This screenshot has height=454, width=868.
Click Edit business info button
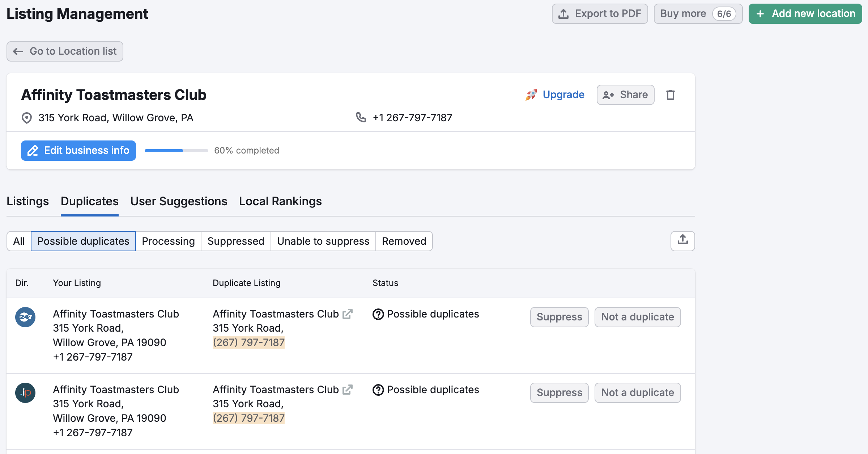pyautogui.click(x=78, y=151)
